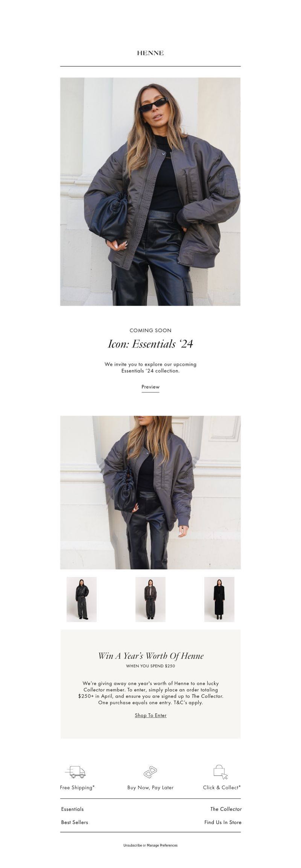Viewport: 301px width, 868px height.
Task: Click the Buy Now, Pay Later label
Action: coord(150,787)
